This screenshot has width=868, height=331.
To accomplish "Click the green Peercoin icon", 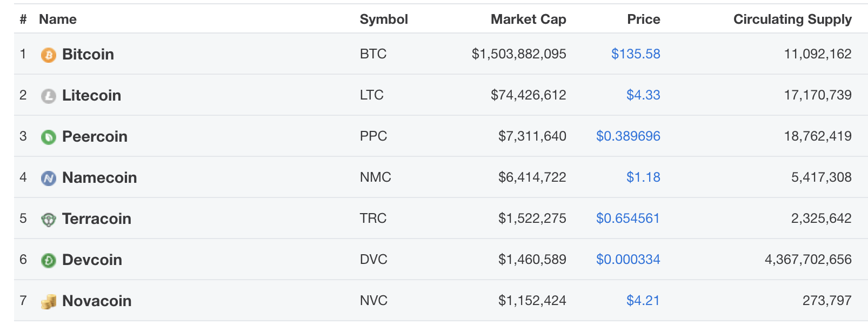I will click(48, 136).
